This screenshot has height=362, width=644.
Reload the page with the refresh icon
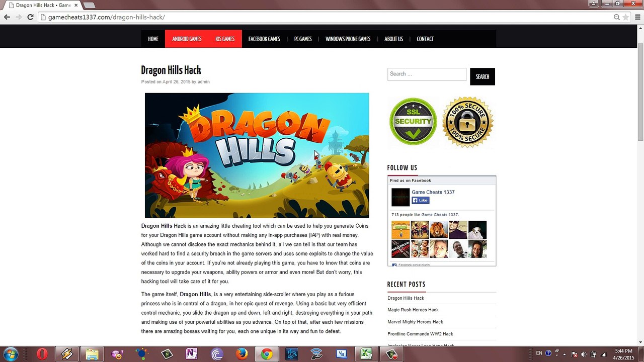(x=30, y=17)
